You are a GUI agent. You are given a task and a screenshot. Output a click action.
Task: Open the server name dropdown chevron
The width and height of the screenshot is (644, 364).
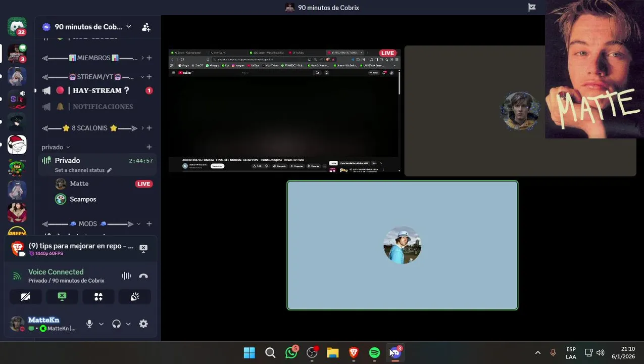pos(129,27)
